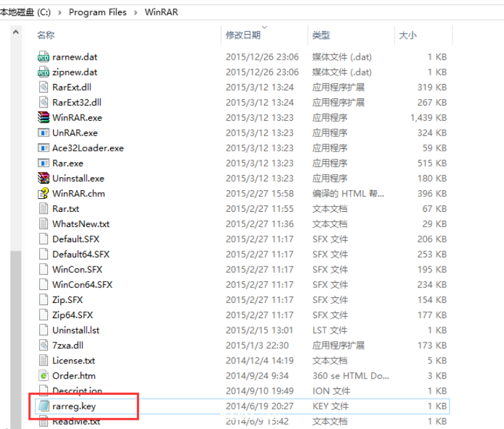Select file name License.txt

coord(73,361)
